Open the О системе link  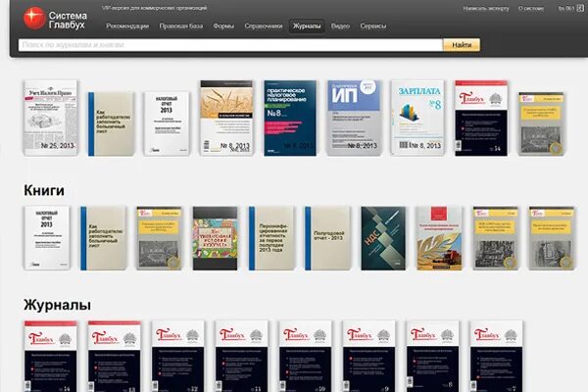[531, 8]
